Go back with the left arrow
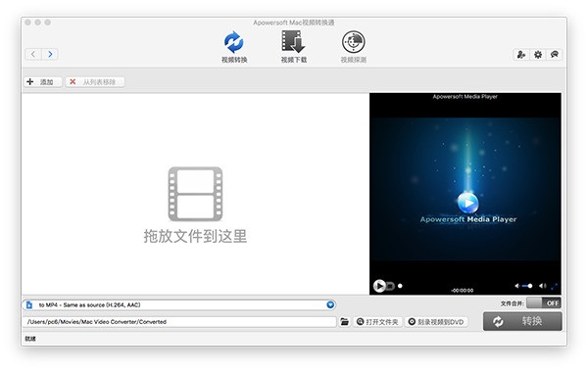 pyautogui.click(x=33, y=54)
